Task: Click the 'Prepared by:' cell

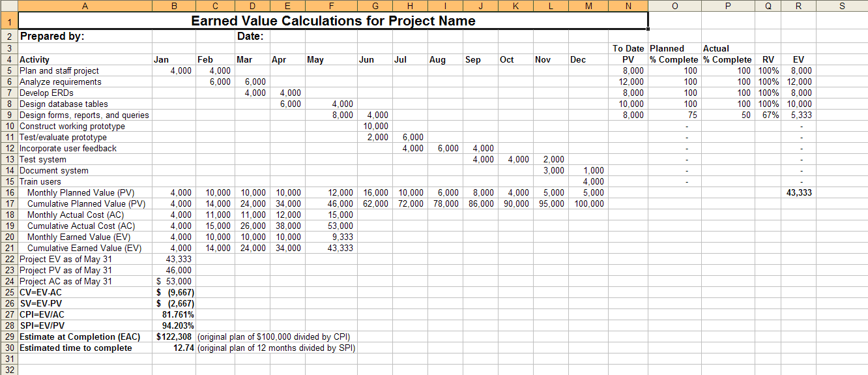Action: [52, 37]
